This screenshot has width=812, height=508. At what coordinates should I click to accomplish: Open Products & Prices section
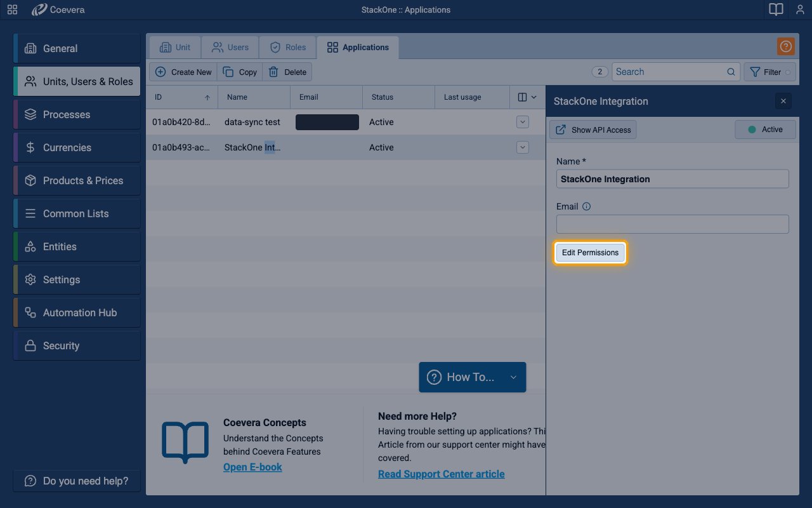pyautogui.click(x=77, y=180)
